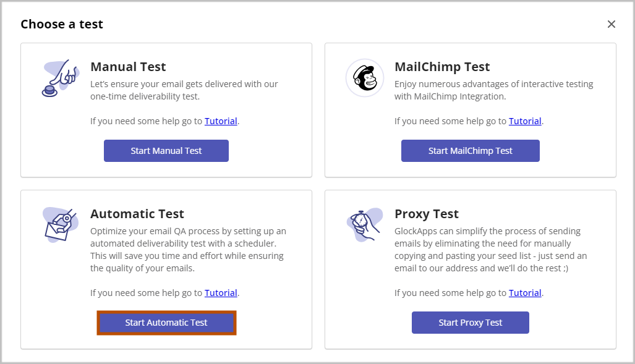This screenshot has height=364, width=635.
Task: Click the Manual Test description text
Action: click(x=184, y=90)
